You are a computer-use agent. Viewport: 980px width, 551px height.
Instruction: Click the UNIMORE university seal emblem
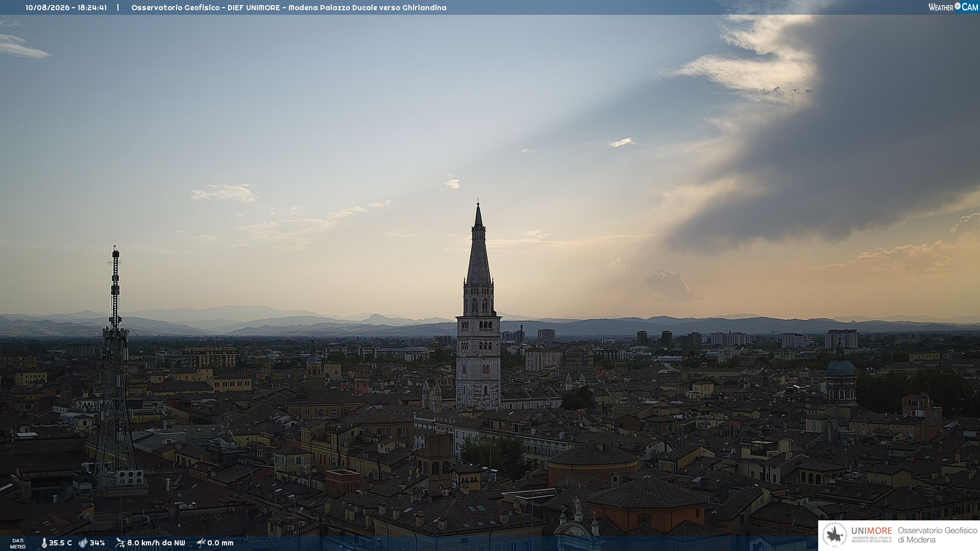pyautogui.click(x=835, y=535)
